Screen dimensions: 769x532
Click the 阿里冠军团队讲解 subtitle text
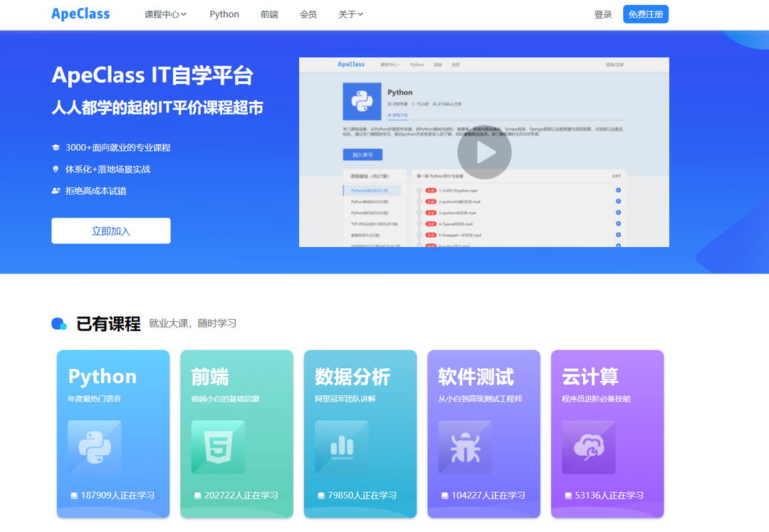(345, 399)
